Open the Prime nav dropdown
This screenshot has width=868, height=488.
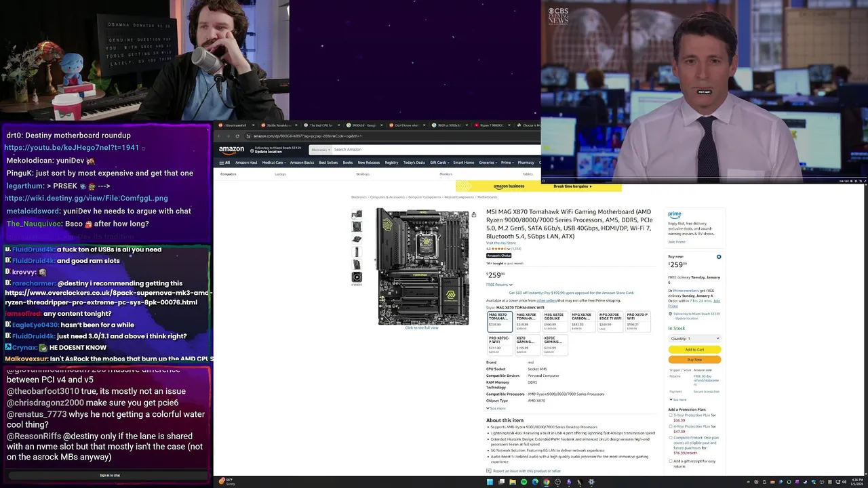pos(507,163)
